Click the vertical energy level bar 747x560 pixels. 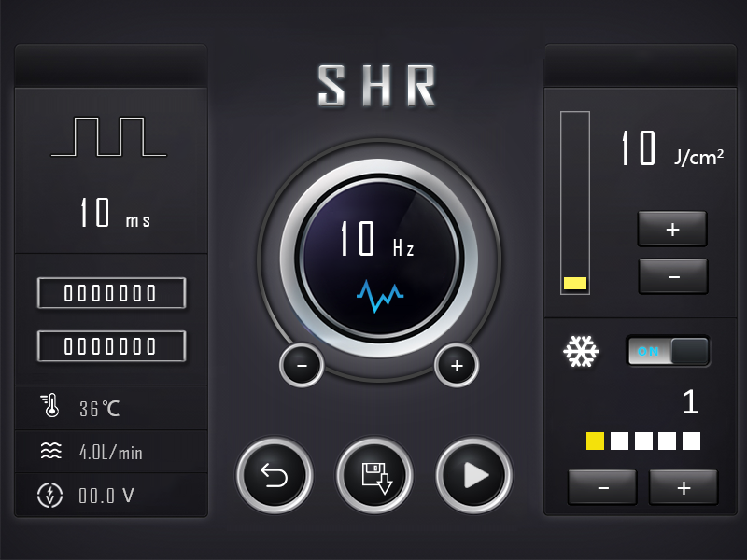(x=575, y=203)
